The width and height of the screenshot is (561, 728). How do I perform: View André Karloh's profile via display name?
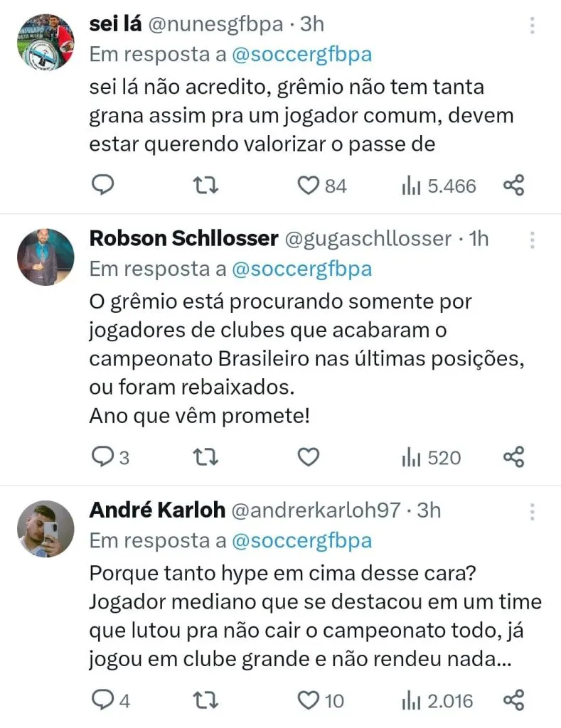point(158,510)
